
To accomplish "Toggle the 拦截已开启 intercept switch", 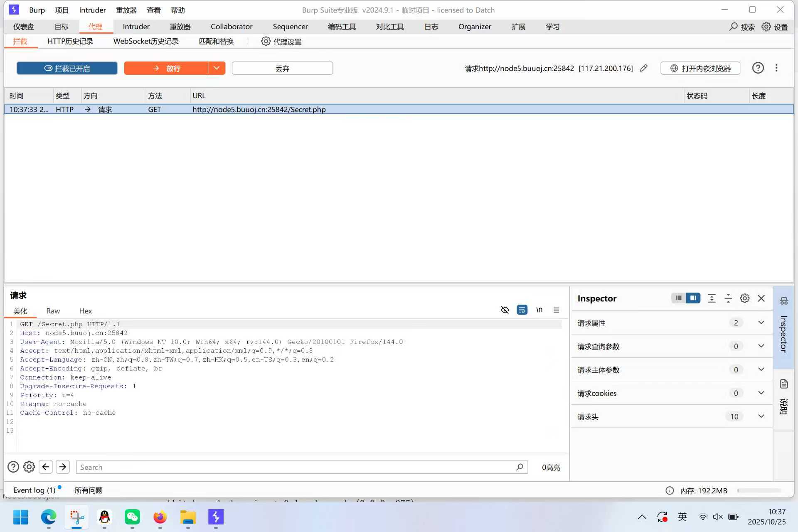I will 67,68.
